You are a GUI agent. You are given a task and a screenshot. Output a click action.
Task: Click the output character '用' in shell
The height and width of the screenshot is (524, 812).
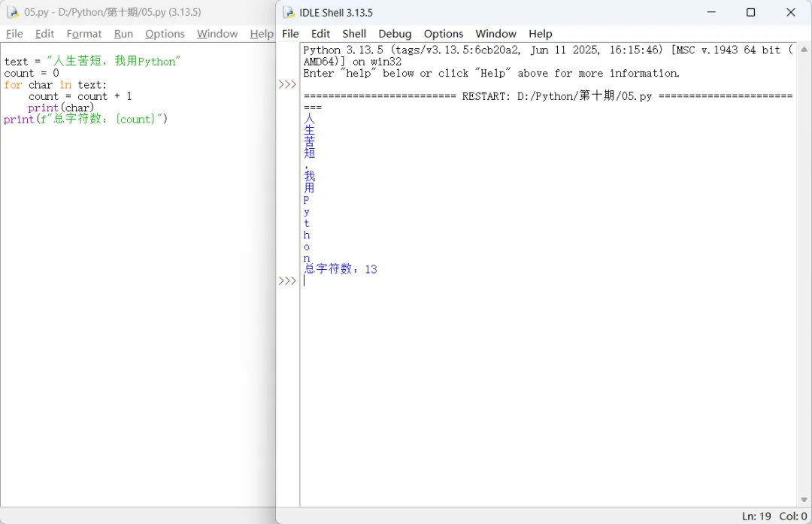click(309, 187)
